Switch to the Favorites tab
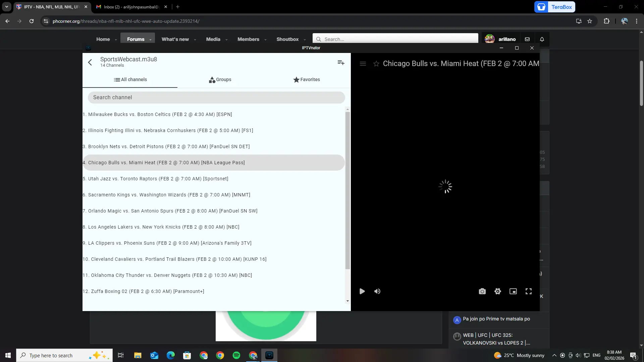 (307, 80)
